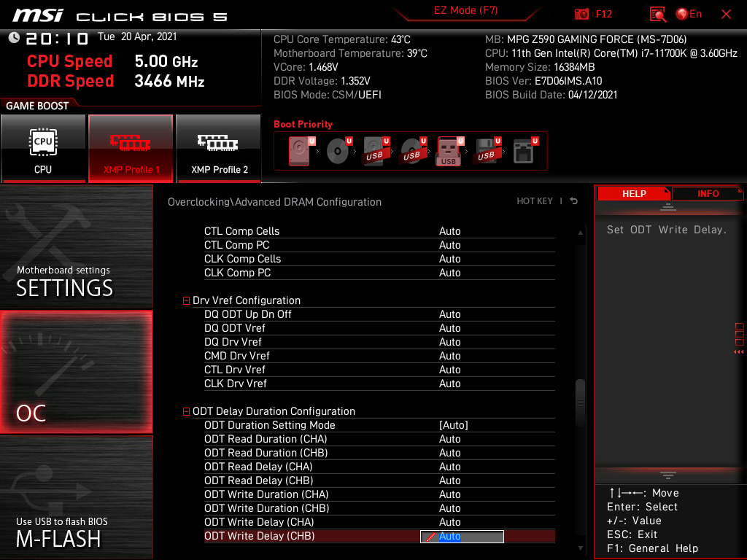Click the help panel bottom collapse handle
Viewport: 747px width, 560px height.
668,475
